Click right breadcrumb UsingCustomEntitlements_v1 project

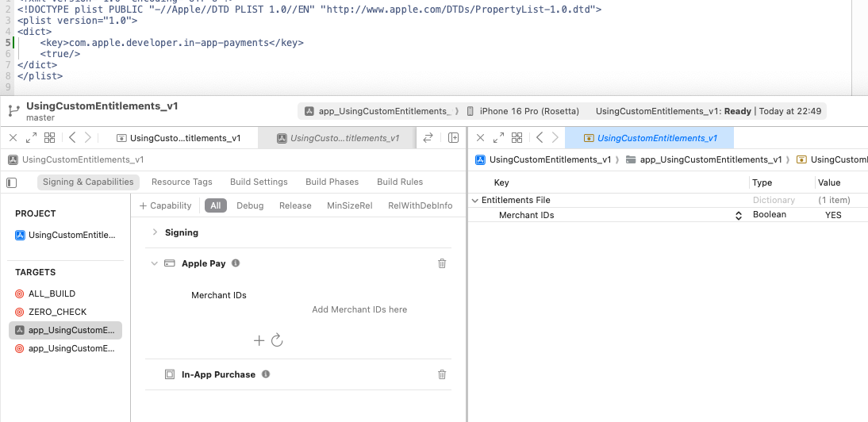[551, 160]
